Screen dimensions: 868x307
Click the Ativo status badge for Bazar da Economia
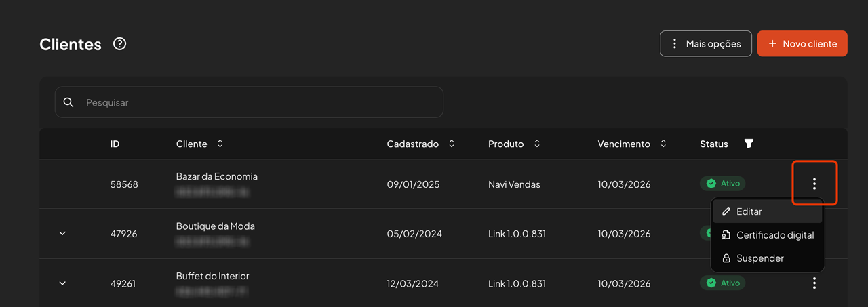(723, 184)
